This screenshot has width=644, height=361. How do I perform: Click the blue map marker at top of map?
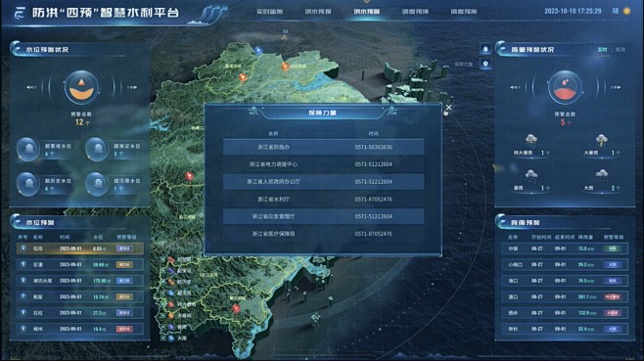point(258,51)
